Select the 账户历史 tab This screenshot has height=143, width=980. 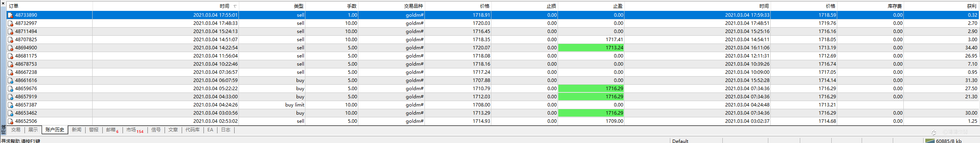pos(55,130)
